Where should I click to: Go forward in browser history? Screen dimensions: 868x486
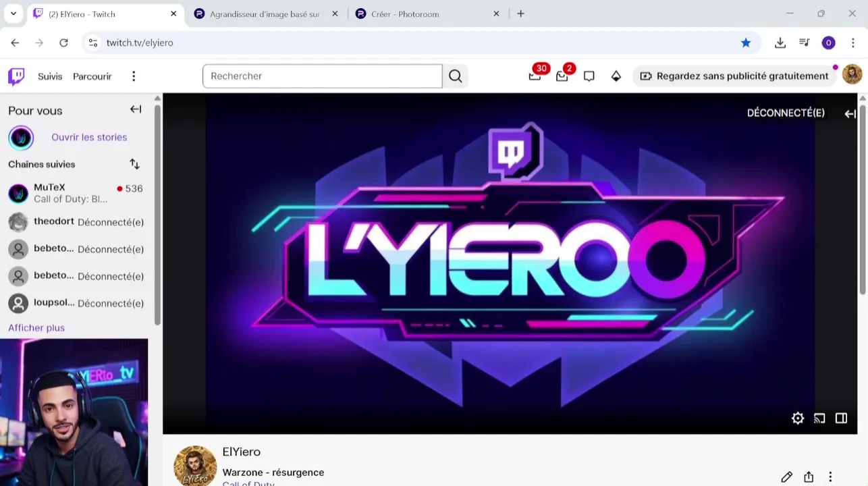coord(39,43)
